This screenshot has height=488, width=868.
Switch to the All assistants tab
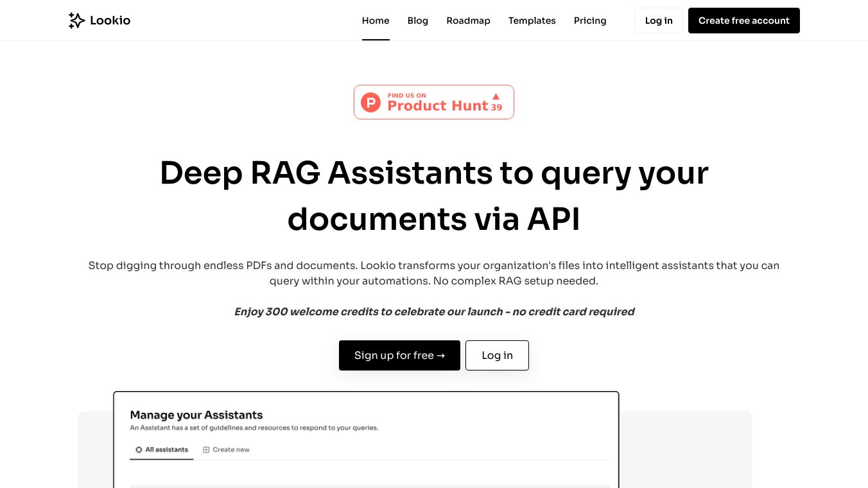pyautogui.click(x=162, y=449)
